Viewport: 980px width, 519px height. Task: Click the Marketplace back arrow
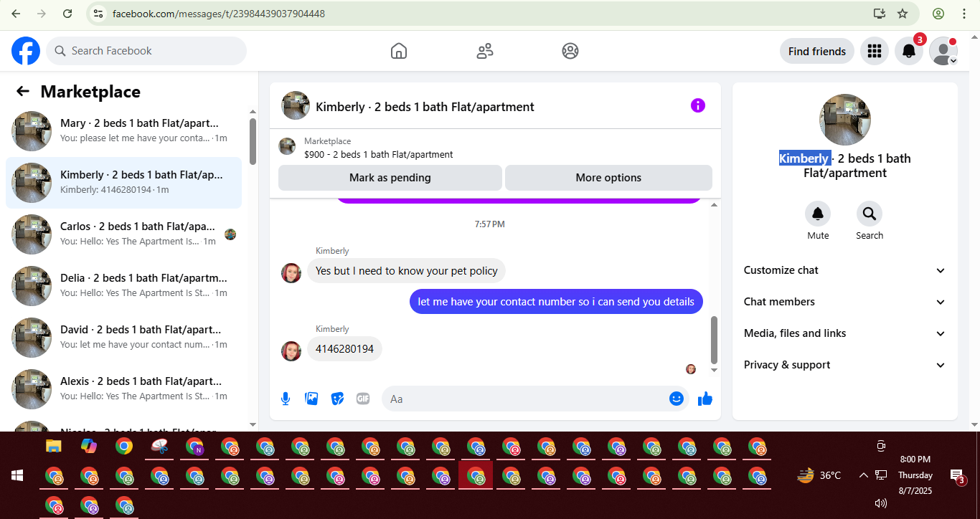pyautogui.click(x=23, y=91)
